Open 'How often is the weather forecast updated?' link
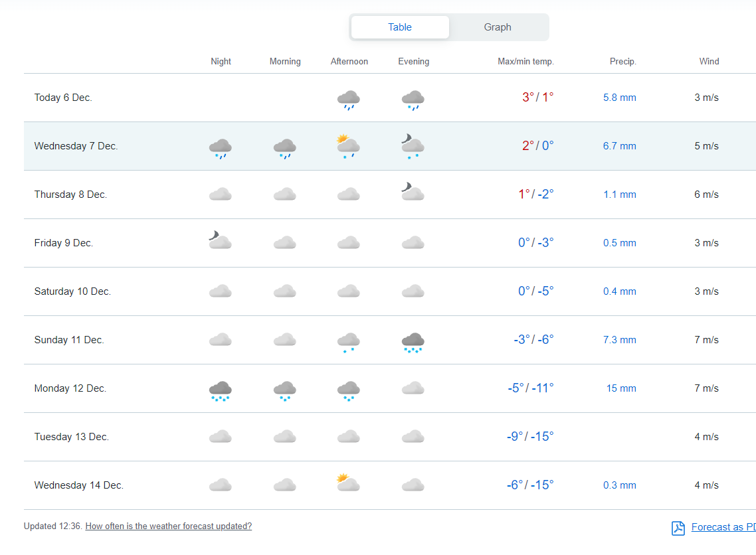756x555 pixels. point(169,526)
